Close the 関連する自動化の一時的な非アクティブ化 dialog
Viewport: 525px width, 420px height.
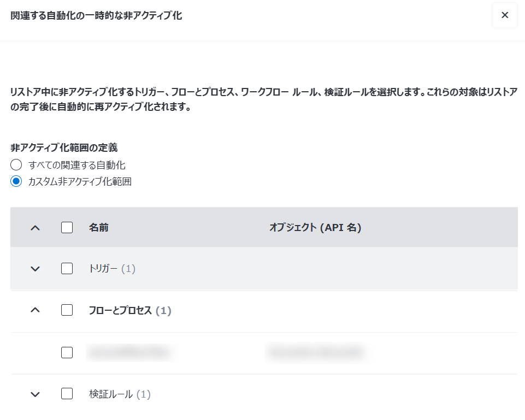(x=504, y=15)
